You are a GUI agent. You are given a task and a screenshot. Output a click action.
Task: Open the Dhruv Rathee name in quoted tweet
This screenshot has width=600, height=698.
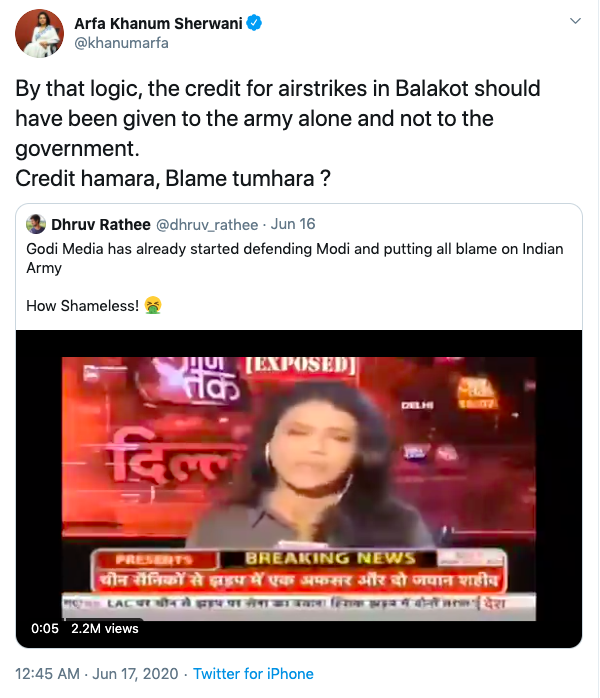(x=101, y=224)
